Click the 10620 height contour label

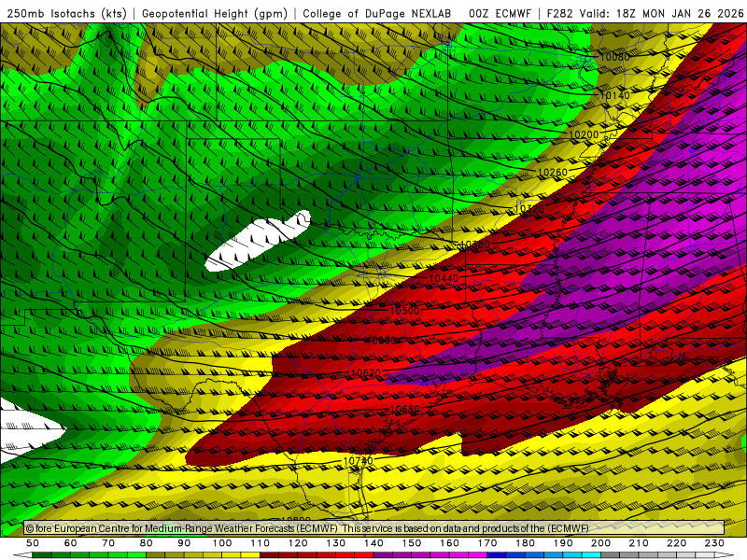[x=366, y=372]
